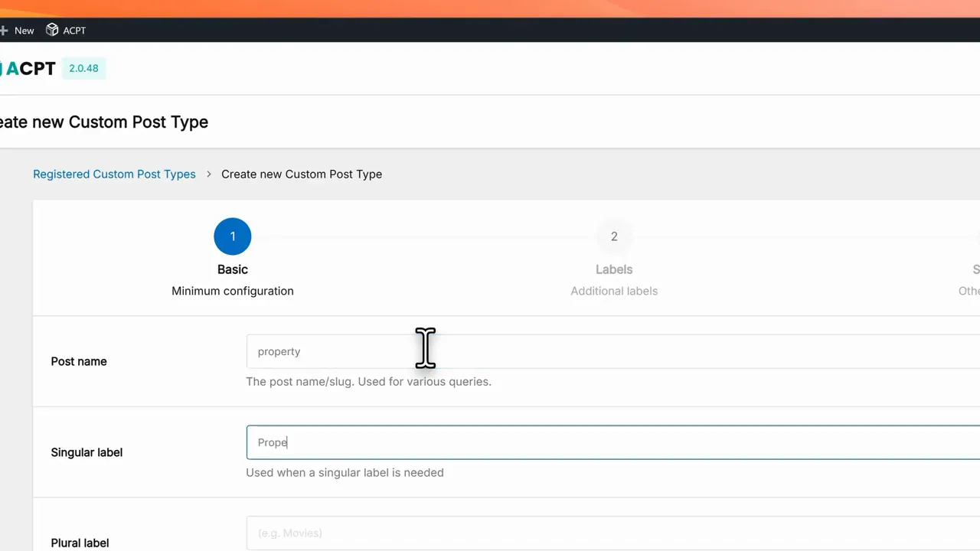
Task: Click step circle 2 labeled Labels
Action: pyautogui.click(x=614, y=236)
